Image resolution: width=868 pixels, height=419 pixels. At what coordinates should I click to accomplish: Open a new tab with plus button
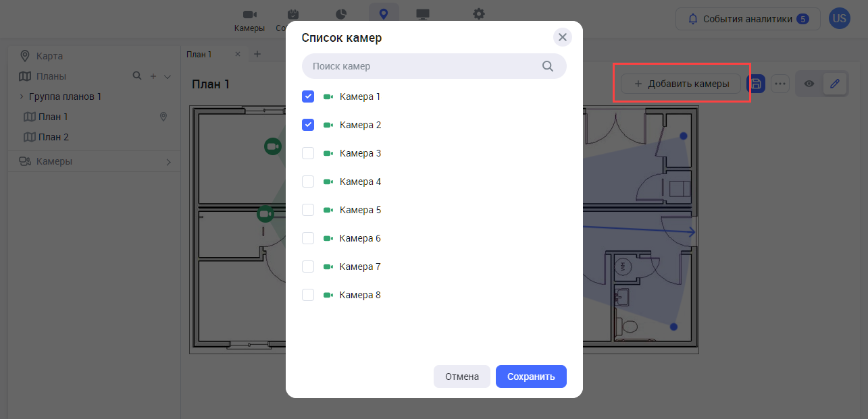coord(257,54)
